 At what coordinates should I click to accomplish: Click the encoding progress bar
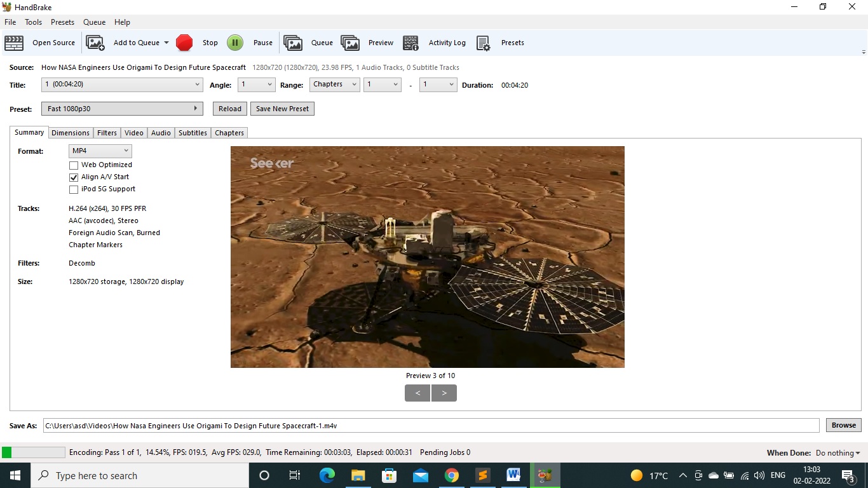pos(34,452)
